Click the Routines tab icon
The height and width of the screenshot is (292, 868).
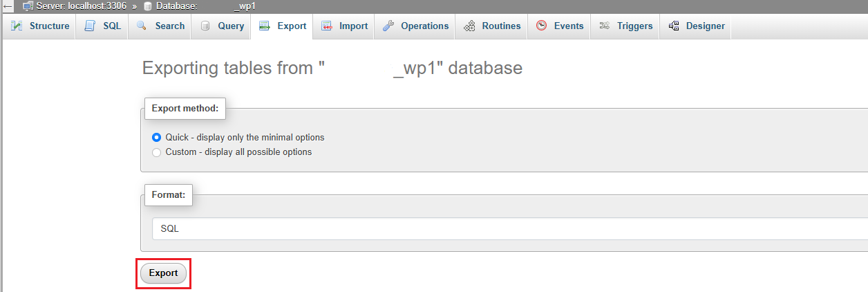pos(470,26)
